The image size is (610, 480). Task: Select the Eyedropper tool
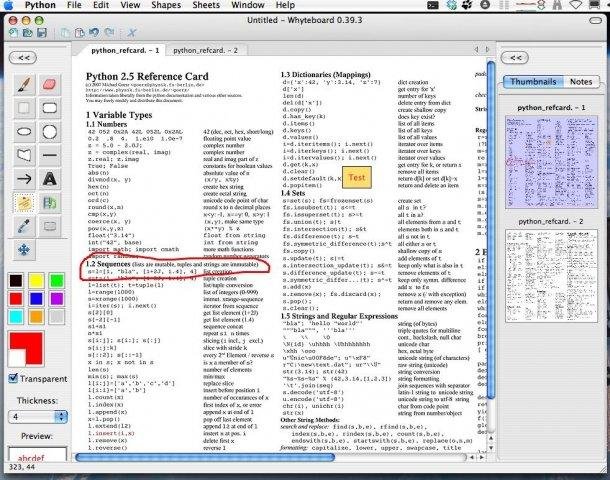coord(24,226)
